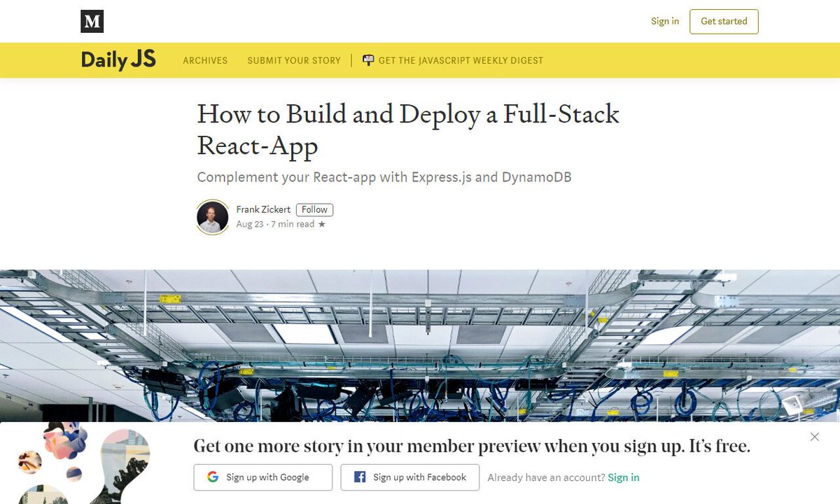Open the ARCHIVES navigation item
Image resolution: width=840 pixels, height=504 pixels.
[x=205, y=61]
